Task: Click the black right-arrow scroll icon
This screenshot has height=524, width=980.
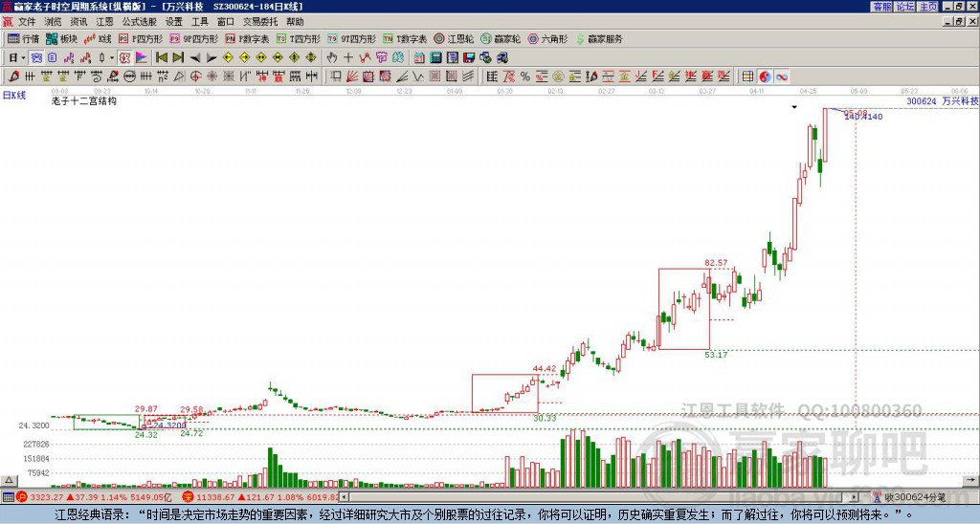Action: click(212, 58)
